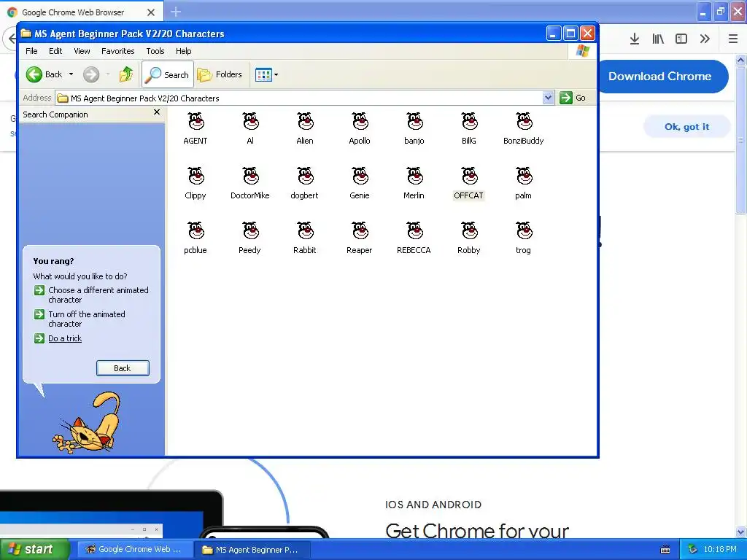Toggle the Search pane button

[168, 74]
